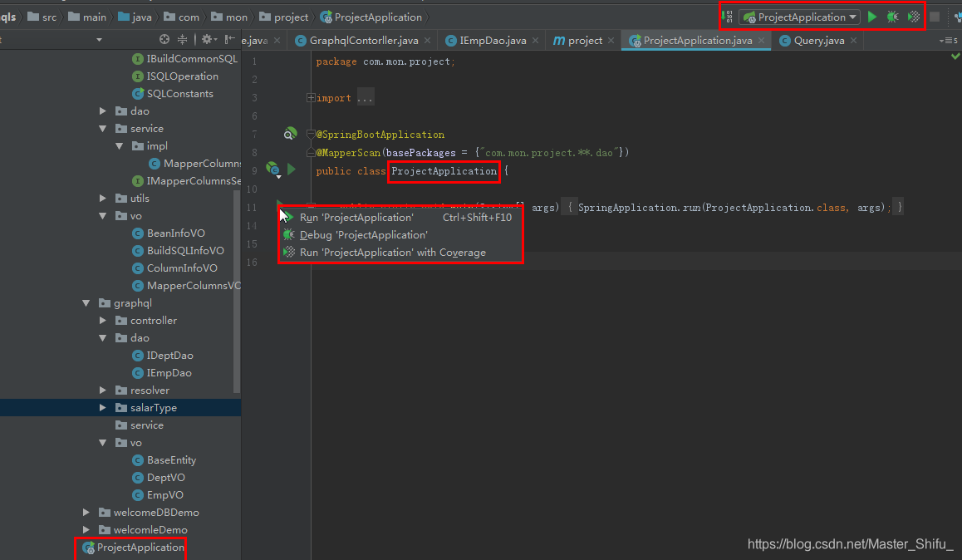The image size is (962, 560).
Task: Select DeptVO class
Action: pos(159,477)
